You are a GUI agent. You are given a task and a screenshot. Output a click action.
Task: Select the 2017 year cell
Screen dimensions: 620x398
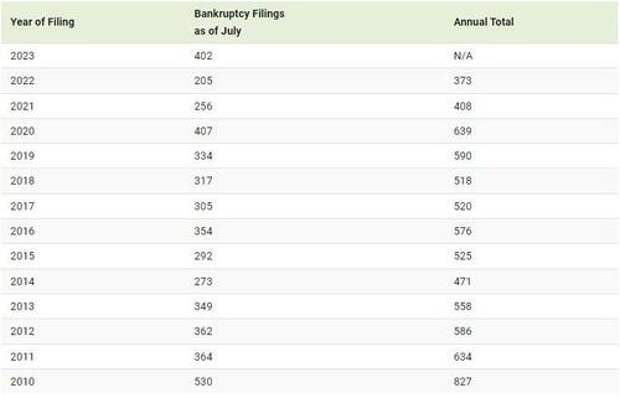pos(23,206)
